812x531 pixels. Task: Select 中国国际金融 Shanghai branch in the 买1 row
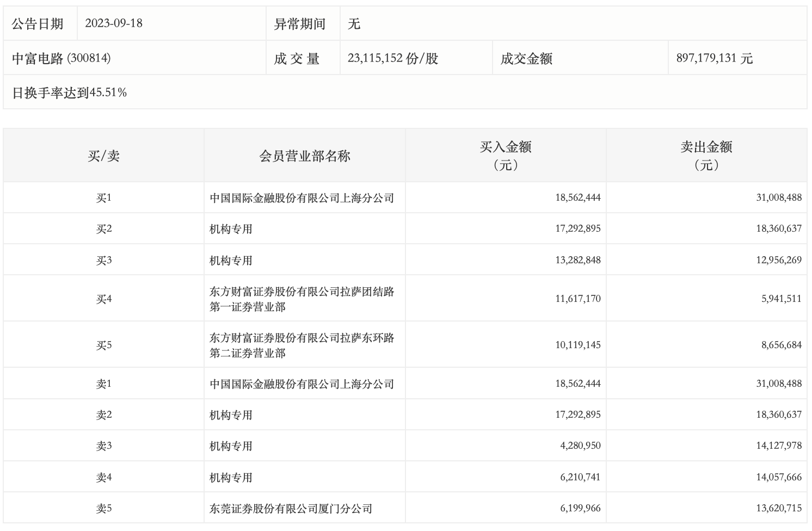[x=302, y=198]
